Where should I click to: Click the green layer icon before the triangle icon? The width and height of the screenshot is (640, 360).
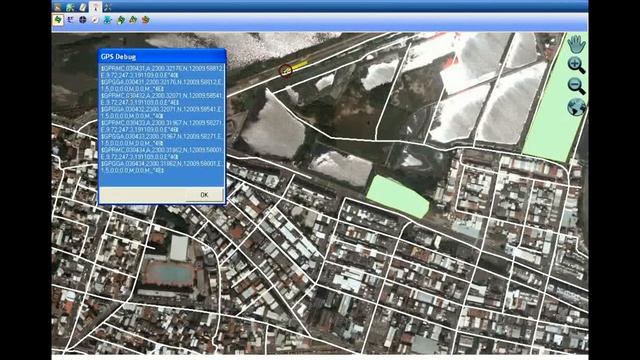(x=120, y=20)
